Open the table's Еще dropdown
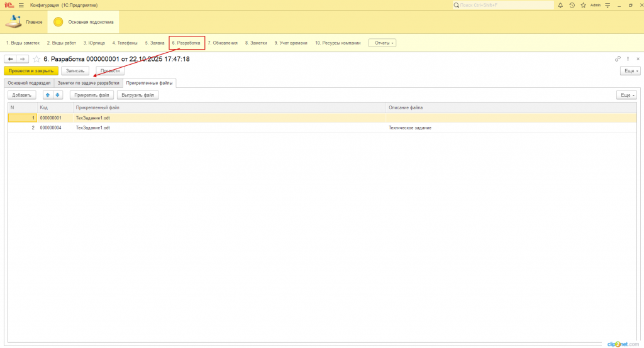 pyautogui.click(x=627, y=95)
